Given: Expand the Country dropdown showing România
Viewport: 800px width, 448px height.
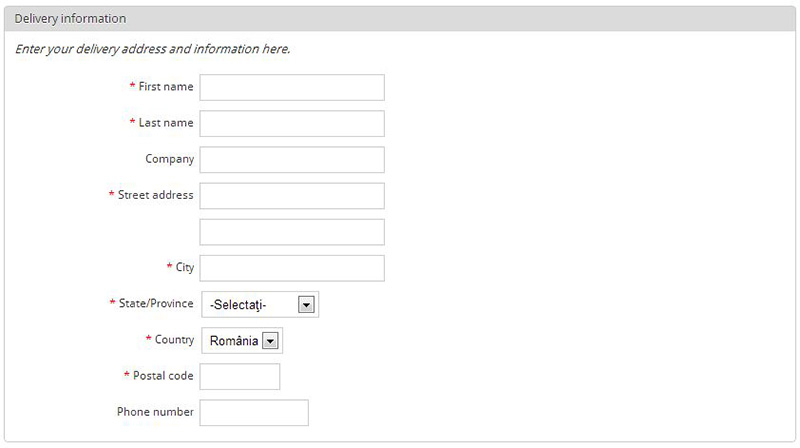Looking at the screenshot, I should point(242,341).
